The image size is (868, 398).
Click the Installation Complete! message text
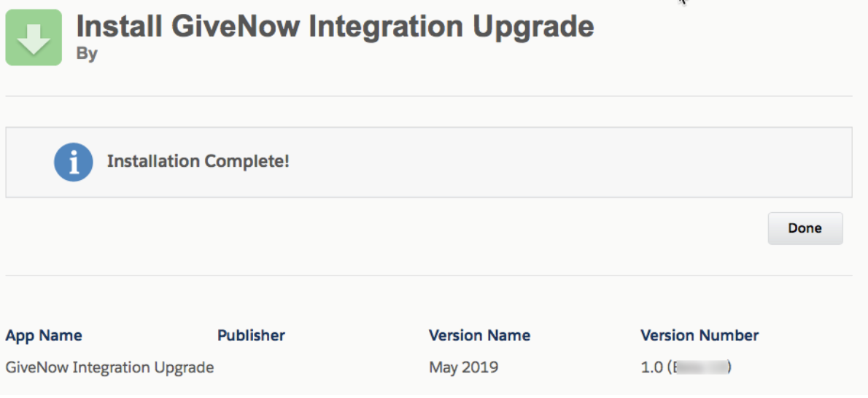click(198, 162)
